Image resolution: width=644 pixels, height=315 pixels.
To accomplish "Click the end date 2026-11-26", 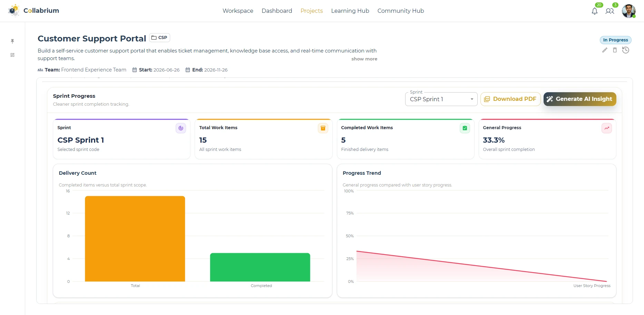I will [216, 70].
